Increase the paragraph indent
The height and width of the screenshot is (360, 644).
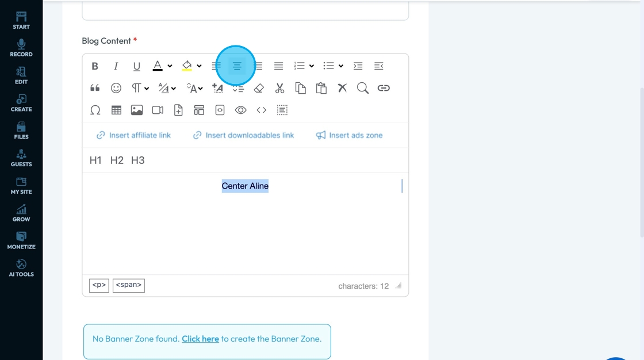(x=358, y=66)
